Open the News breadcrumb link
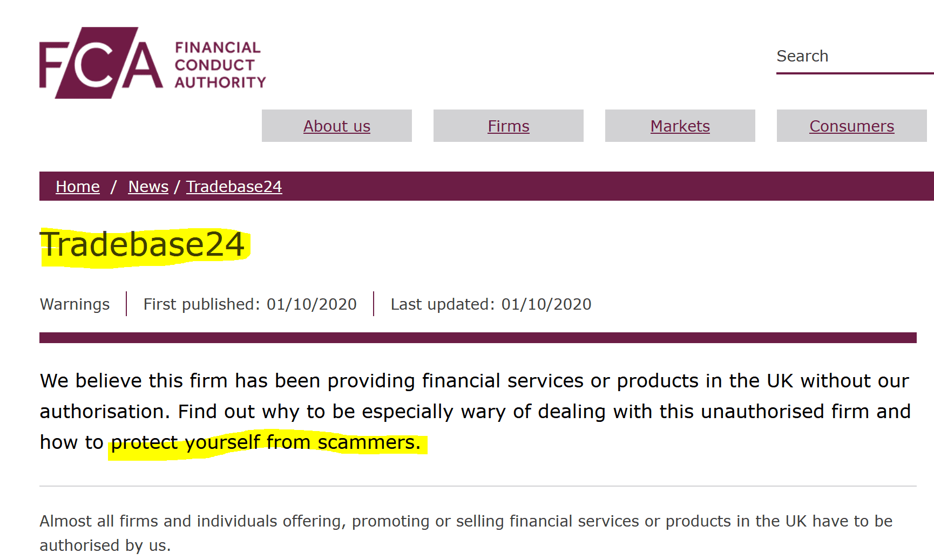 [x=147, y=186]
